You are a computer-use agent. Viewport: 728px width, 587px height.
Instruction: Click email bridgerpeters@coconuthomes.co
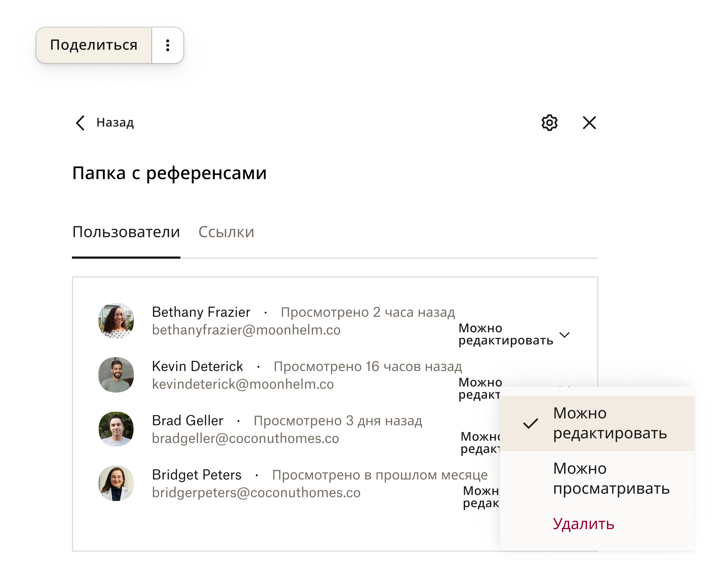256,493
